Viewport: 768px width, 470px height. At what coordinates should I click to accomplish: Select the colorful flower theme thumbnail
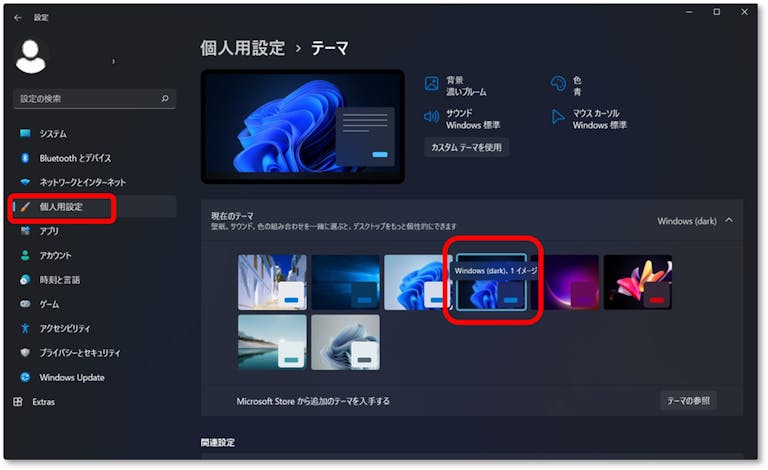638,282
